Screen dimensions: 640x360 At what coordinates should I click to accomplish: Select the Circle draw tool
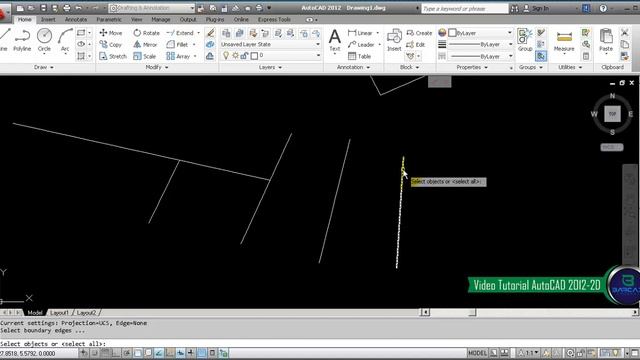pyautogui.click(x=44, y=40)
